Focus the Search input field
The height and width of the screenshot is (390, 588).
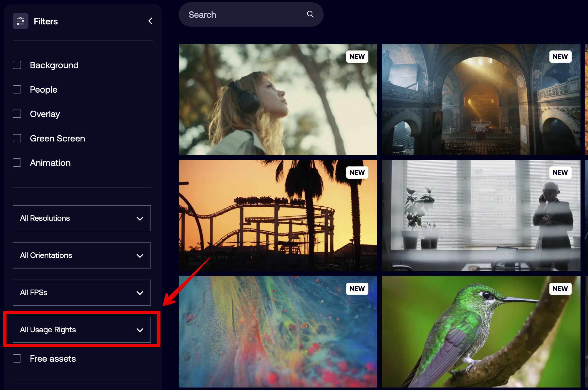click(244, 15)
